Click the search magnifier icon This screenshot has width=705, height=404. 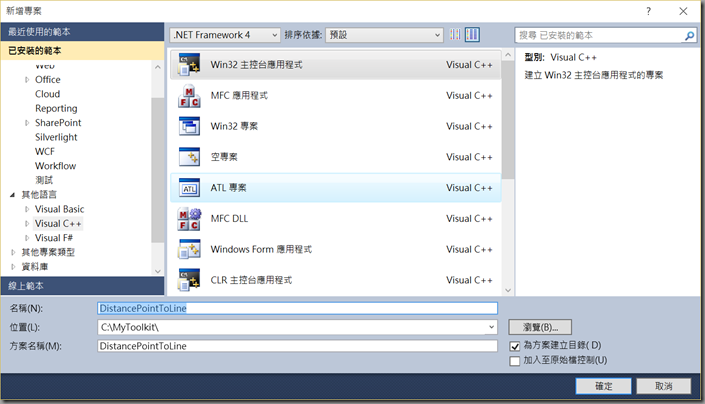point(689,36)
